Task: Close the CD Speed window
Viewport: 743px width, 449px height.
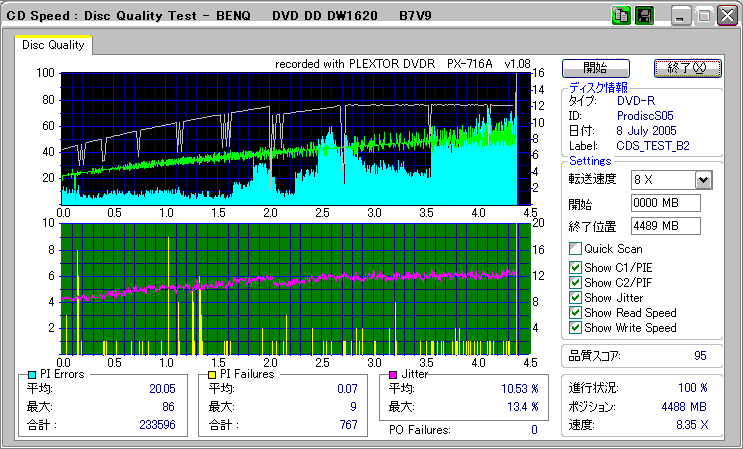Action: 726,15
